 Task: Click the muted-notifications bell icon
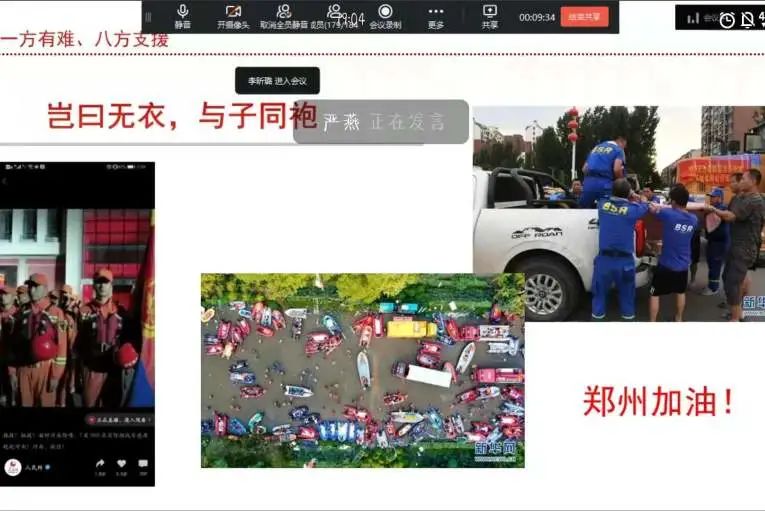[x=747, y=20]
